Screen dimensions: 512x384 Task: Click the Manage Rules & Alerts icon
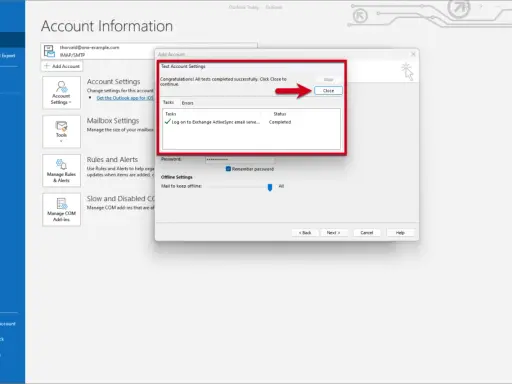[x=61, y=170]
